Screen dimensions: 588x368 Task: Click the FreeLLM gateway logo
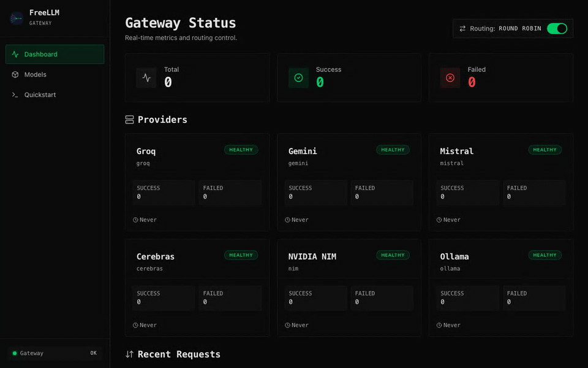[15, 18]
